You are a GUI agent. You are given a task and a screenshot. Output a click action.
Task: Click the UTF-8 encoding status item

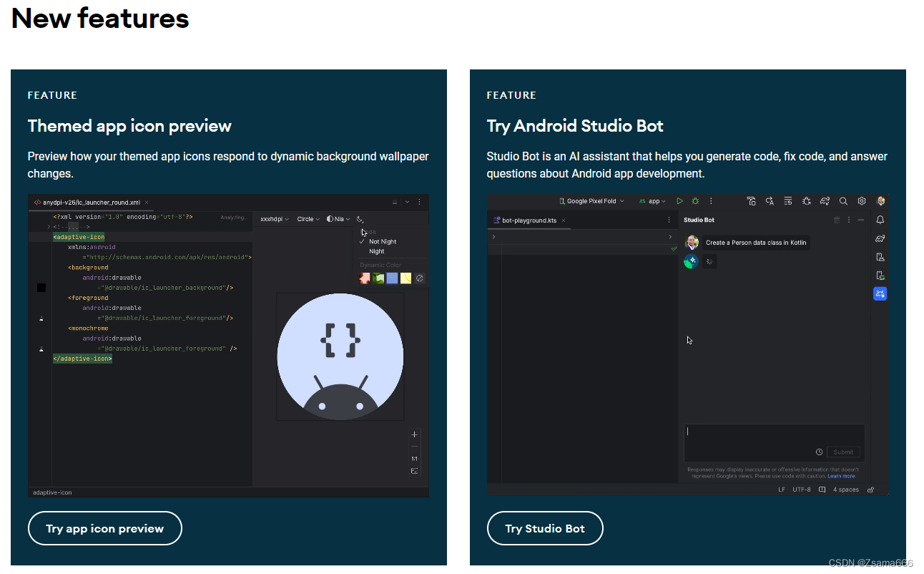(802, 490)
